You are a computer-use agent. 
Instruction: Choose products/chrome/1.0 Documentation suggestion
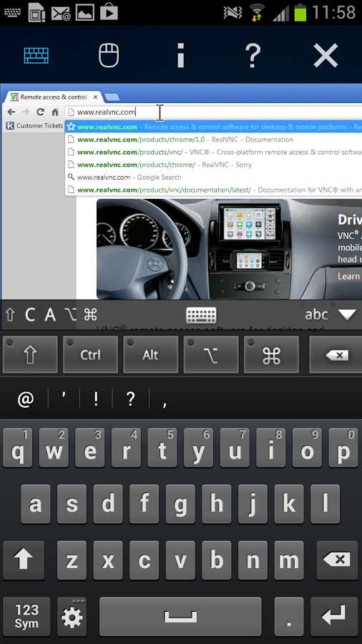click(213, 140)
